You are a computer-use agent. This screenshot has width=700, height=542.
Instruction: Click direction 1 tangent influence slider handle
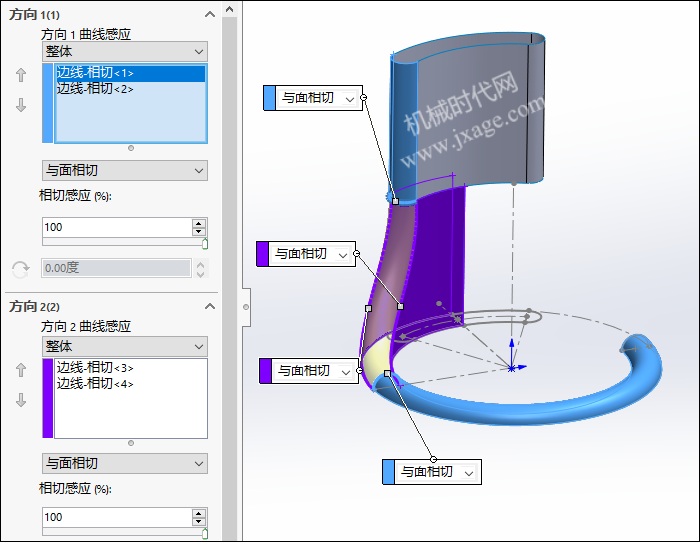[205, 243]
